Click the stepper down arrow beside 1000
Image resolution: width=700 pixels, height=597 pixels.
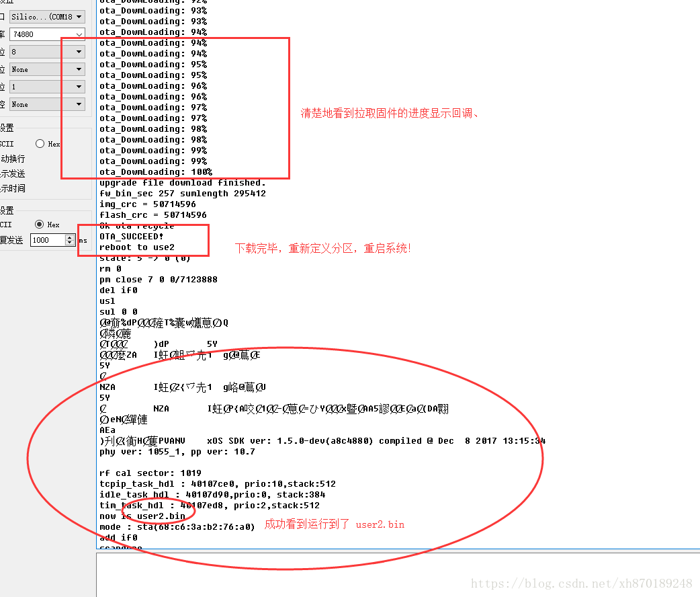69,243
